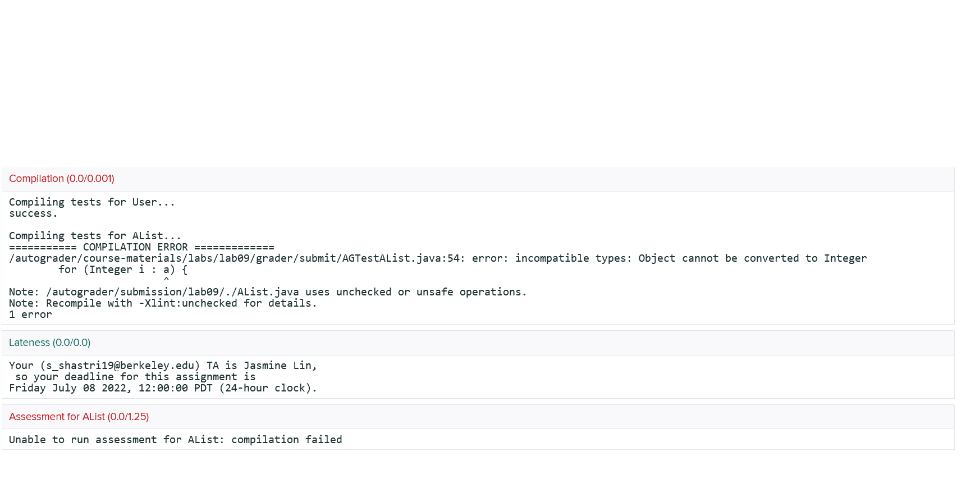Click the "Compiling tests for User..." line
Image resolution: width=980 pixels, height=483 pixels.
(92, 202)
